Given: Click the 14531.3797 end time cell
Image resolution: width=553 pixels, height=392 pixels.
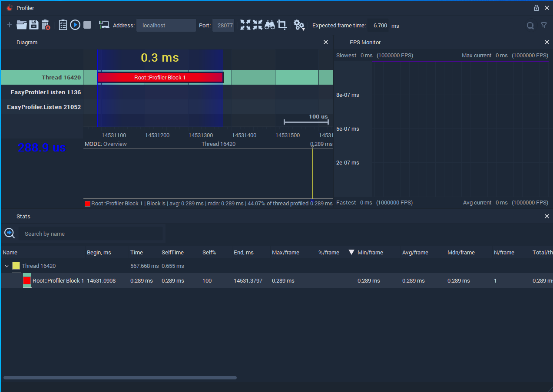Looking at the screenshot, I should (x=248, y=281).
